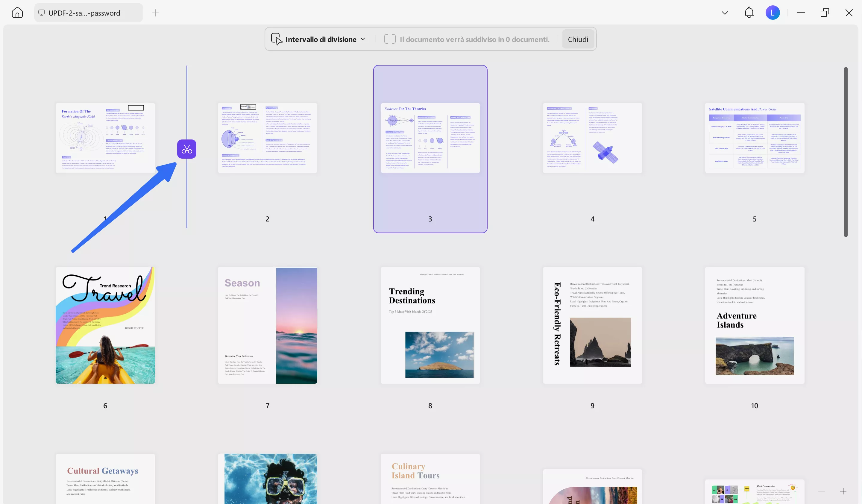
Task: Select the Satellite Communications page 5 thumbnail
Action: click(x=754, y=138)
